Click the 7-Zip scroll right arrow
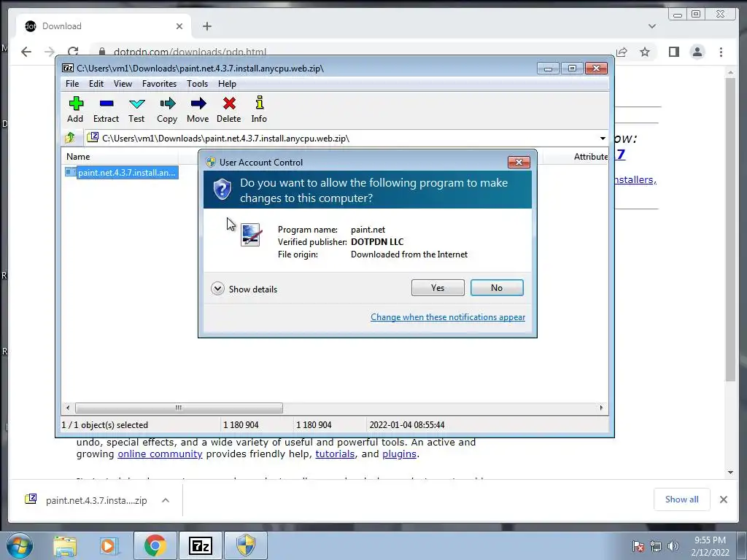 click(601, 408)
